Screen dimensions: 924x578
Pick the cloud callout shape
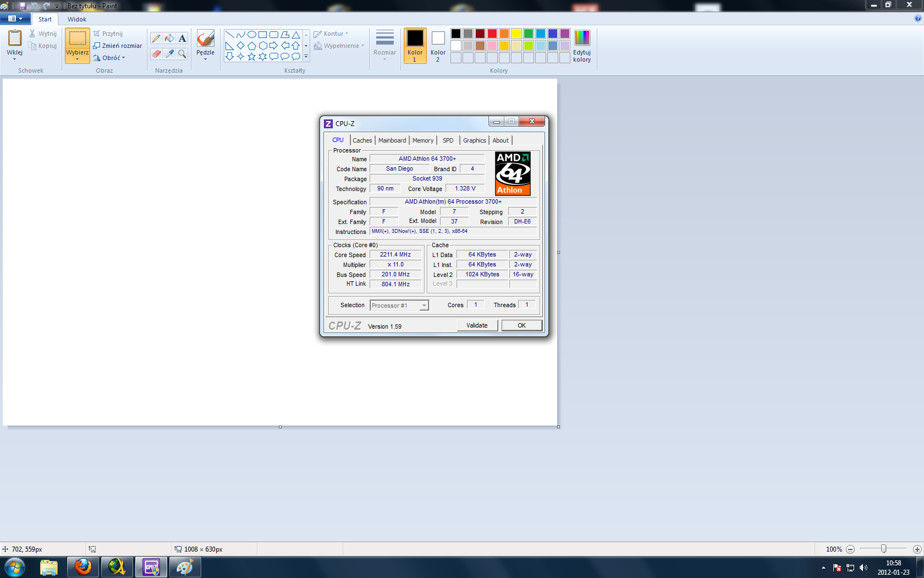point(296,57)
